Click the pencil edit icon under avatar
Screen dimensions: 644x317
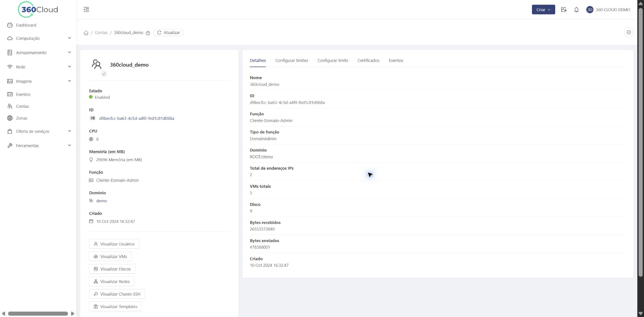pos(104,74)
